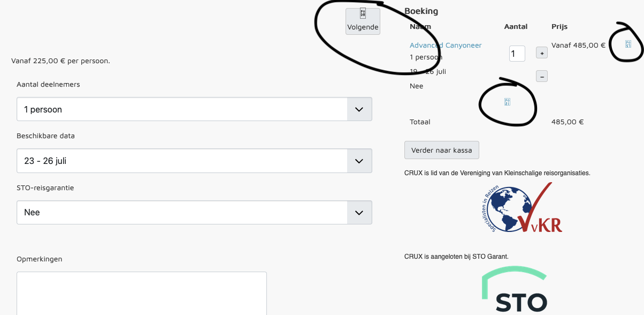Click the Boeking heading
Image resolution: width=644 pixels, height=315 pixels.
[x=421, y=11]
